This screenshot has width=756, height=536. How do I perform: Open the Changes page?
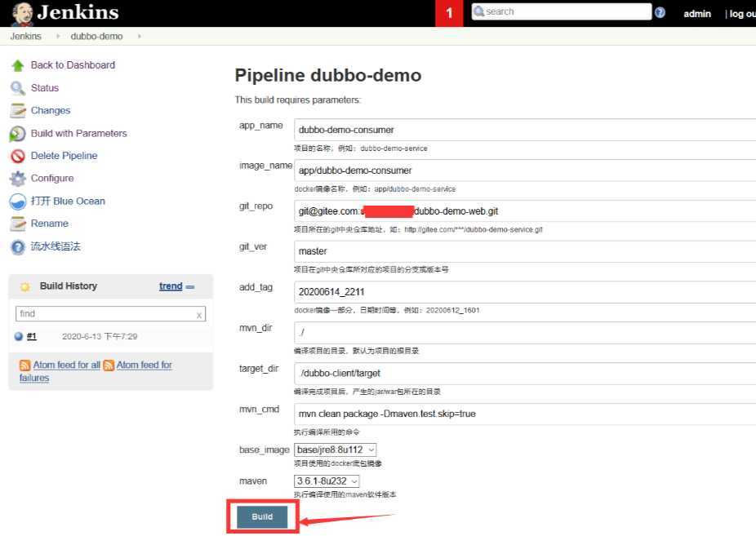point(51,110)
